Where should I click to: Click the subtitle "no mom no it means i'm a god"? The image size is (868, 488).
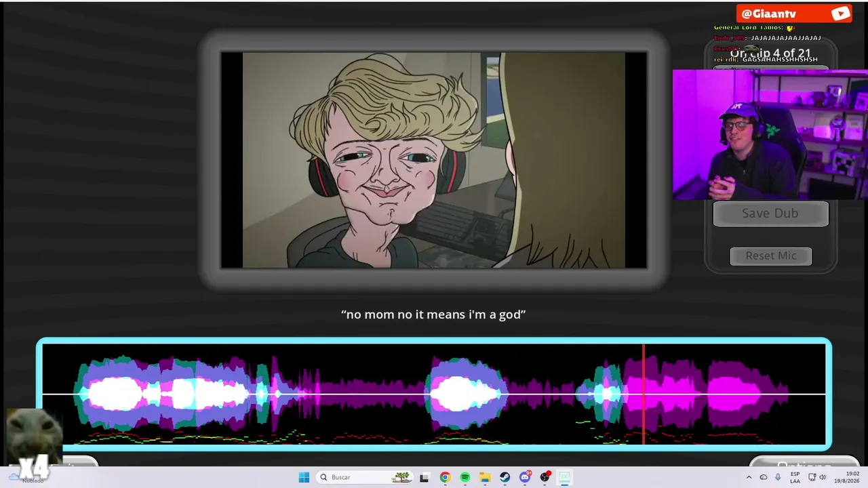pyautogui.click(x=433, y=314)
